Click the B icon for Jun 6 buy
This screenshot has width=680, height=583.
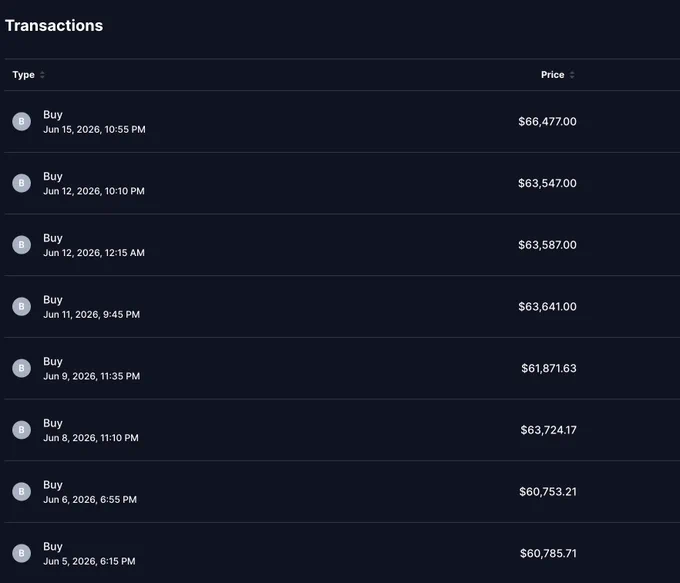pyautogui.click(x=21, y=491)
